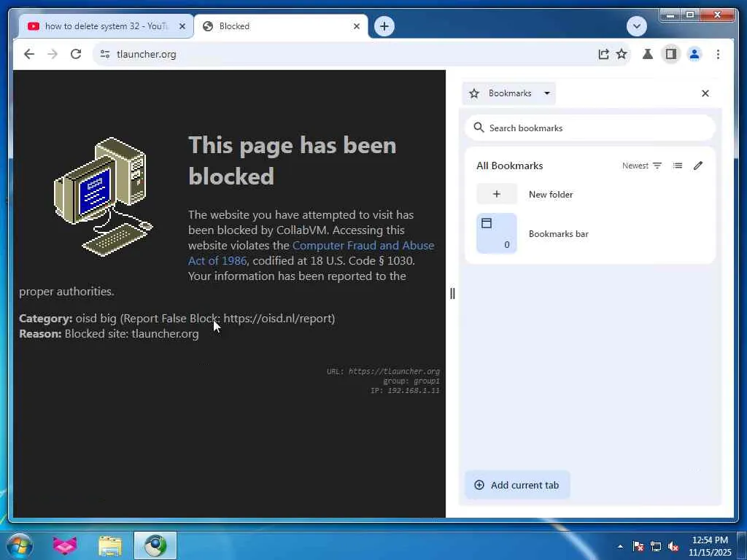Click the Search bookmarks field
Screen dimensions: 747x560
tap(589, 128)
